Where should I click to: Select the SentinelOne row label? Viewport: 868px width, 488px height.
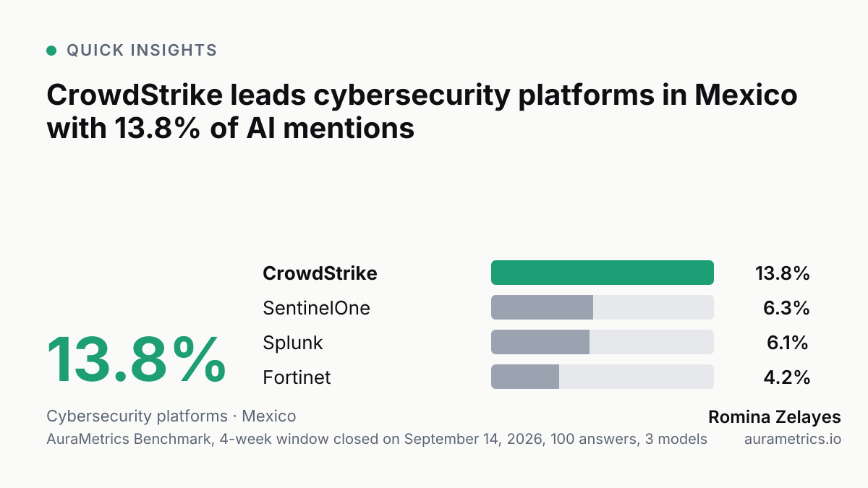(316, 308)
